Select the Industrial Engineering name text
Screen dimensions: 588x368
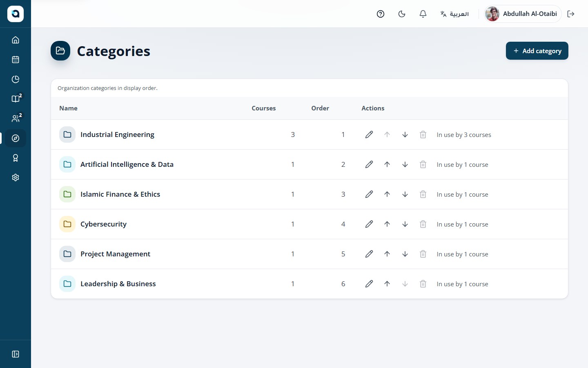(117, 135)
